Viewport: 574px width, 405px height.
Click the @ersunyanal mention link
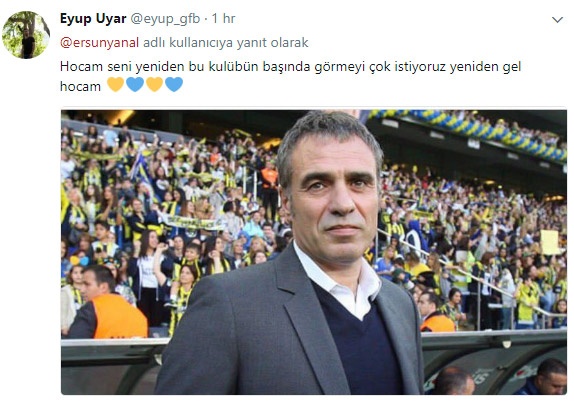point(99,42)
